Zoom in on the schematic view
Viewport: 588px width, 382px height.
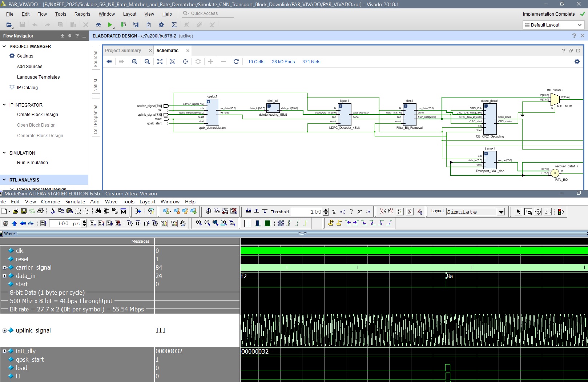134,61
